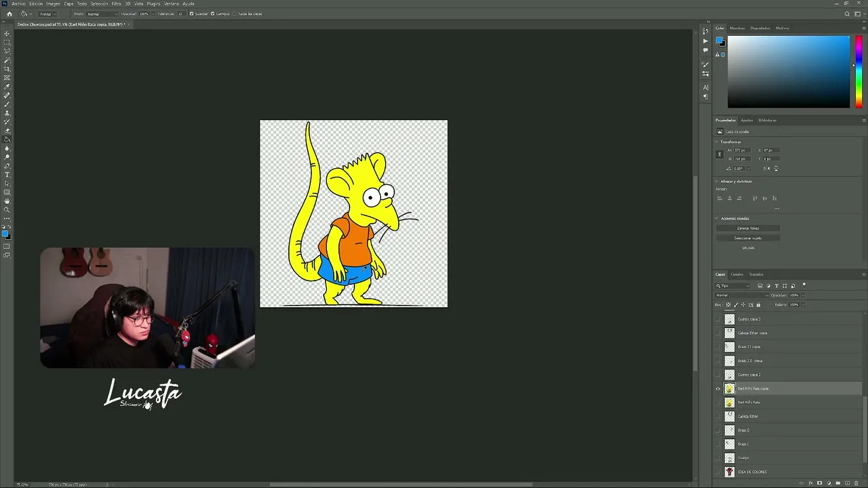Collapse the Transformar section
Viewport: 868px width, 488px height.
coord(717,142)
